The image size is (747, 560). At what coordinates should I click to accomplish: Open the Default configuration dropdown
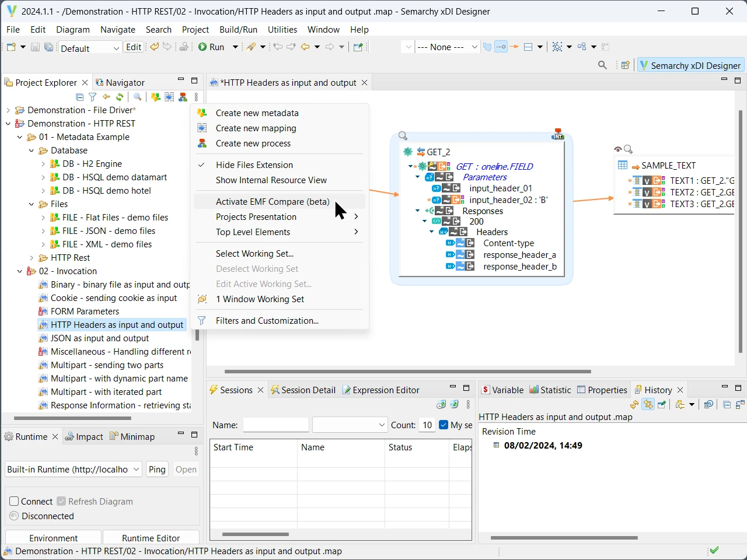[117, 47]
